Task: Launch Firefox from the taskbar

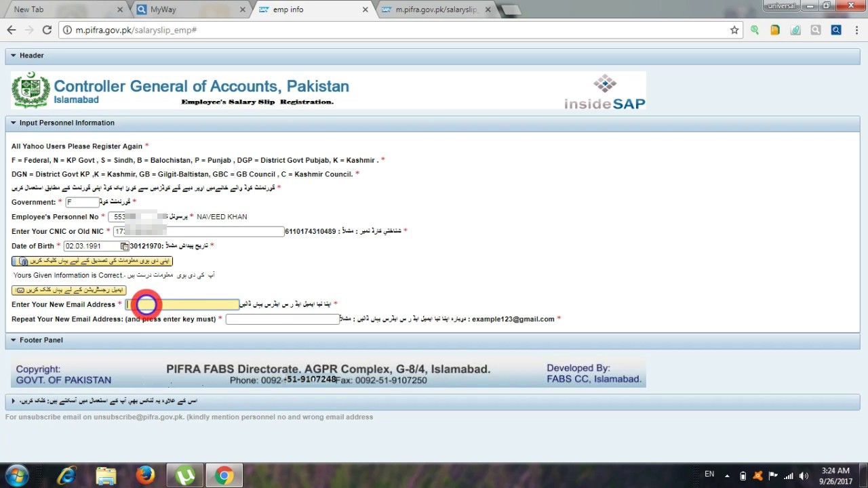Action: coord(145,476)
